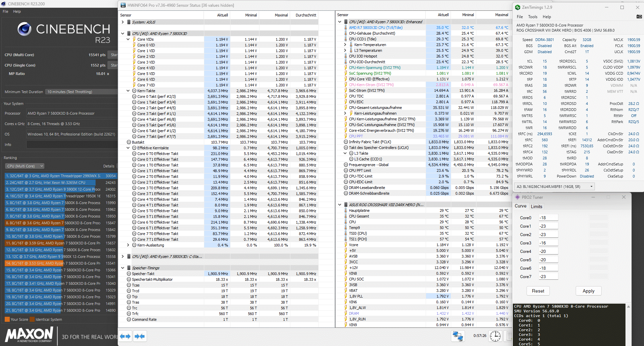Click the SoC Spannung lightning icon

pos(346,73)
